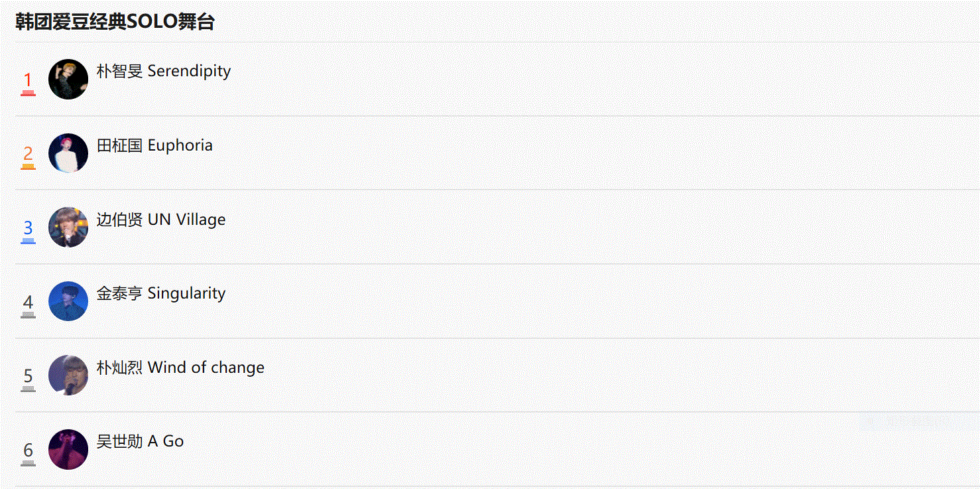Image resolution: width=980 pixels, height=489 pixels.
Task: Select the gray rank 4 badge
Action: 28,305
